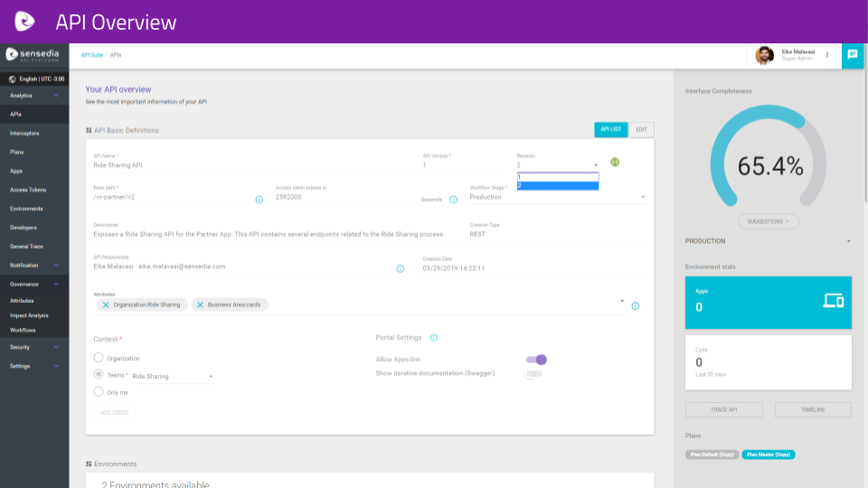
Task: Open the Teams Ride Sharing dropdown
Action: 172,376
